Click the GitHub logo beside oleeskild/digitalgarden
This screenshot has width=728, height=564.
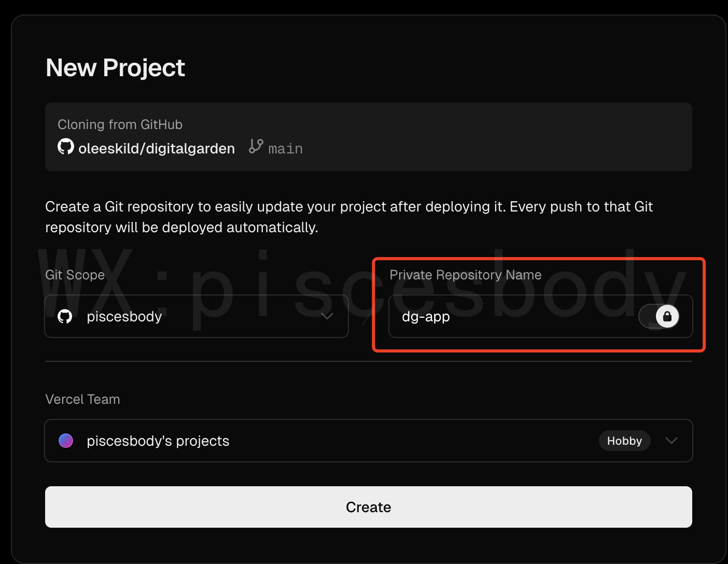[x=65, y=147]
